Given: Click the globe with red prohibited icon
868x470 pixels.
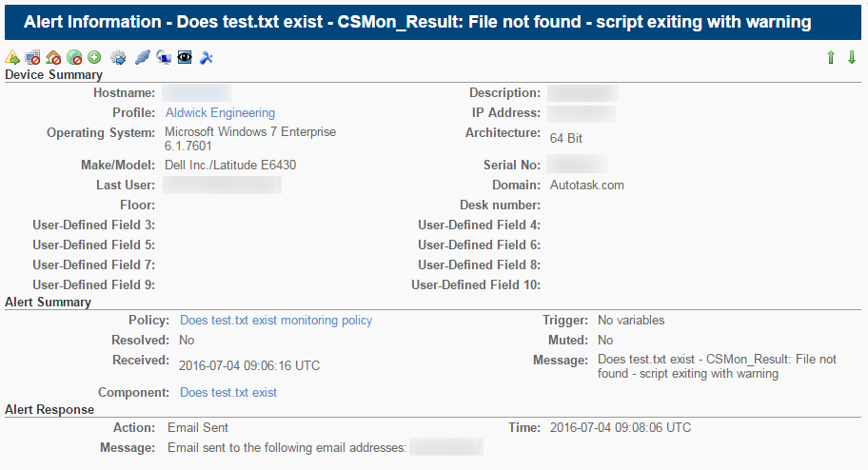Looking at the screenshot, I should 73,57.
